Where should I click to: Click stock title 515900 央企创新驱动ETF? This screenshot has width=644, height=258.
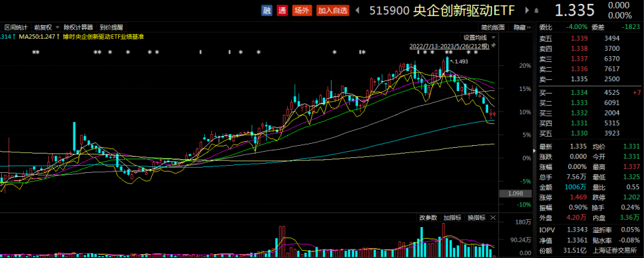coord(442,11)
